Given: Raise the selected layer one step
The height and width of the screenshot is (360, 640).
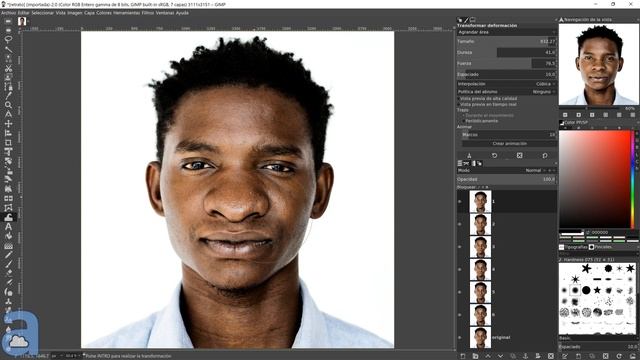Looking at the screenshot, I should point(488,356).
